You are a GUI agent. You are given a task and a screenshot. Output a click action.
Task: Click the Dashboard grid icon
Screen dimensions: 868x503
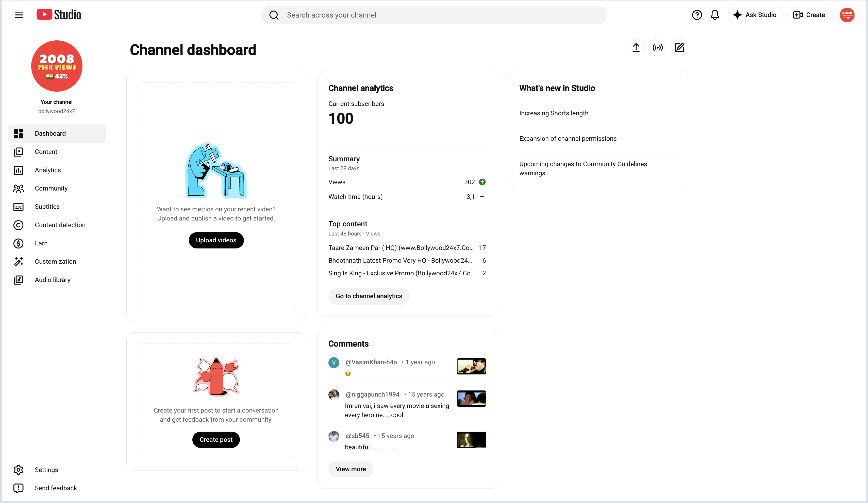[18, 133]
